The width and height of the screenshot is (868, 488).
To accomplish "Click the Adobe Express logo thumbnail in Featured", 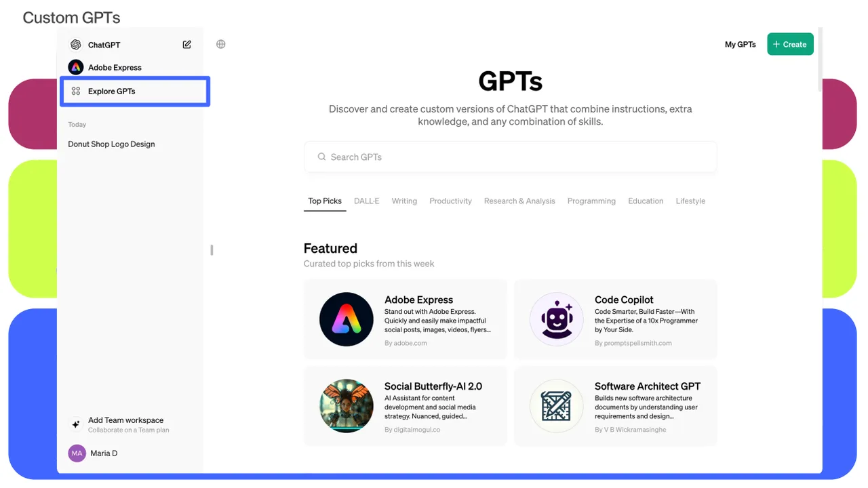I will 347,319.
